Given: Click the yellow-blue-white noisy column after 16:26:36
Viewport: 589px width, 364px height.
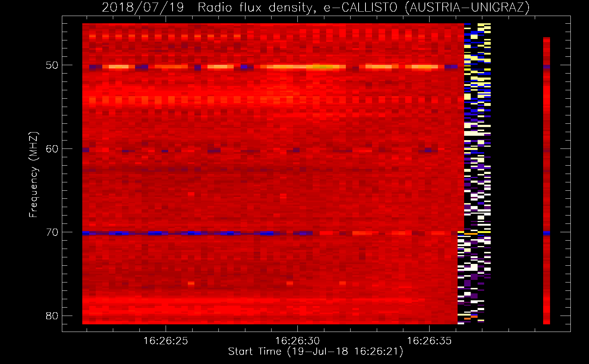Looking at the screenshot, I should point(474,173).
